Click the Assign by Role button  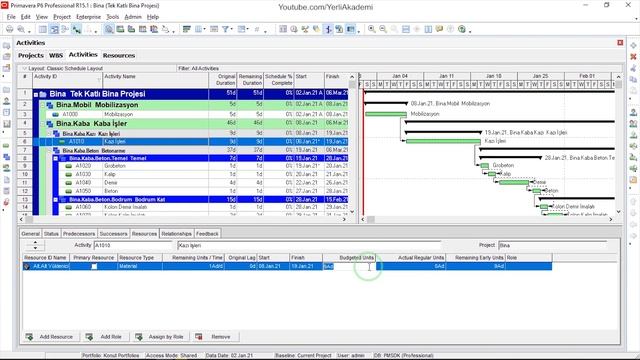tap(160, 337)
